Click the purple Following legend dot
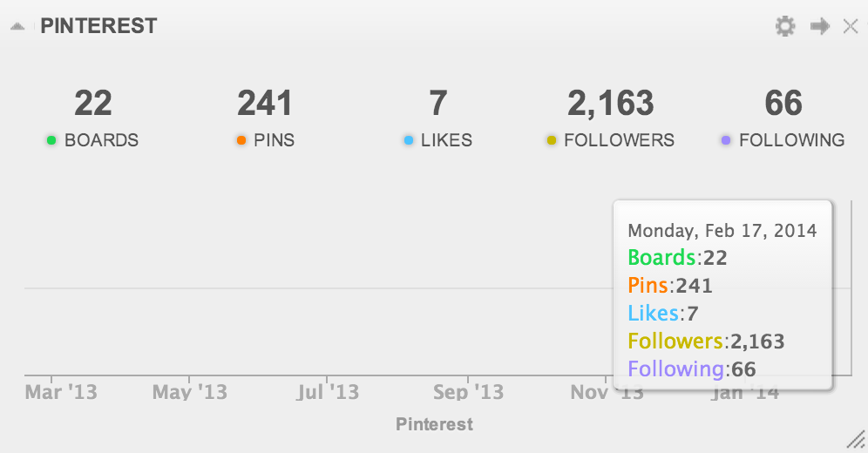 [x=726, y=140]
